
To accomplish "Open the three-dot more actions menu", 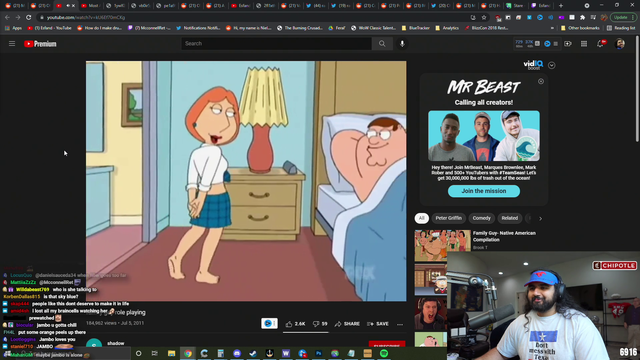I will coord(400,324).
